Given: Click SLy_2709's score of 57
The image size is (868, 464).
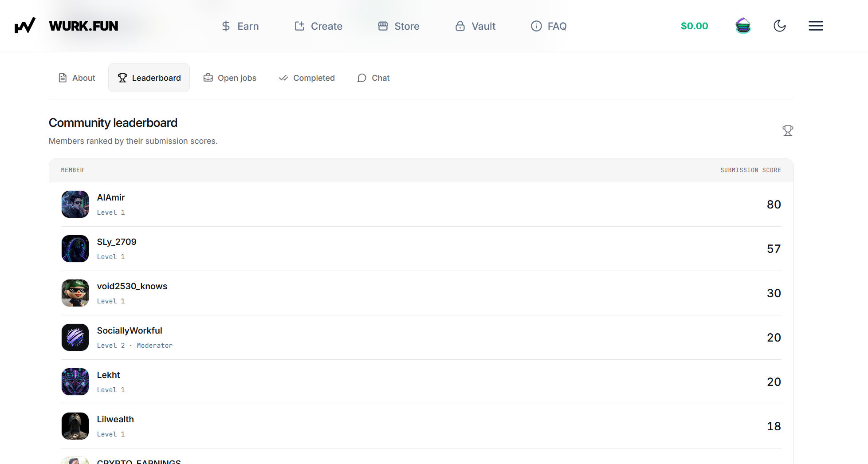Looking at the screenshot, I should 774,249.
